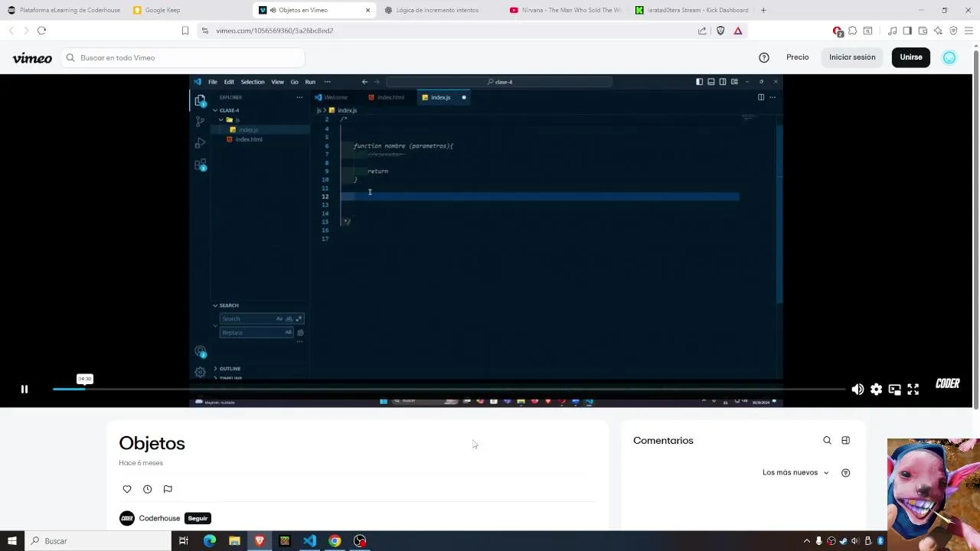Viewport: 980px width, 551px height.
Task: Toggle picture-in-picture mode in the player
Action: coord(894,390)
